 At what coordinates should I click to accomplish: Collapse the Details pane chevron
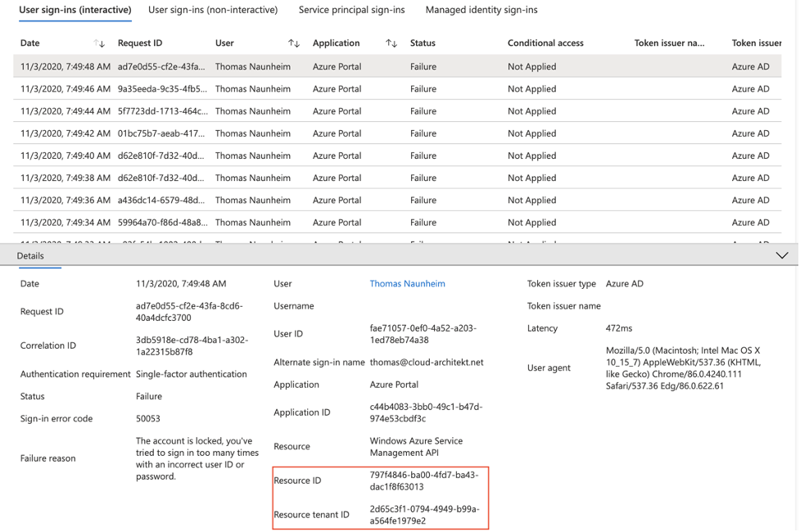point(782,255)
